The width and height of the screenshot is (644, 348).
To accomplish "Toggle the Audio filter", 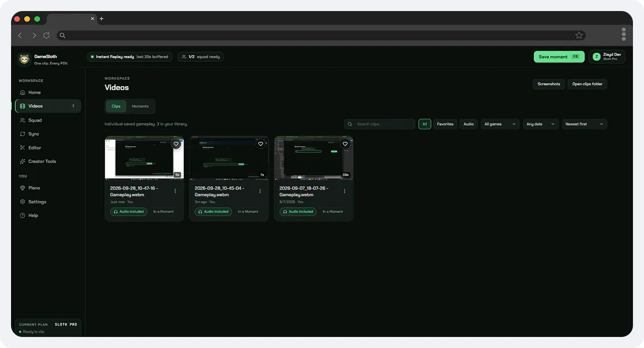I will 468,124.
